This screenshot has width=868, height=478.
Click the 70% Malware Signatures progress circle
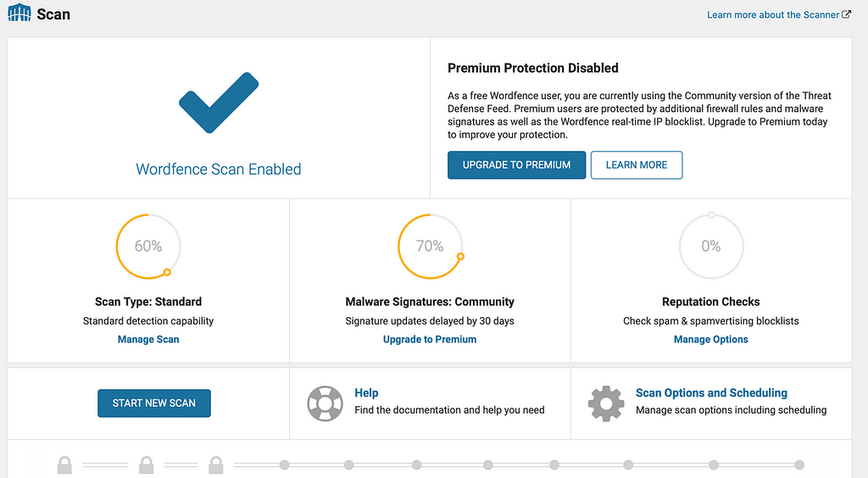tap(430, 246)
